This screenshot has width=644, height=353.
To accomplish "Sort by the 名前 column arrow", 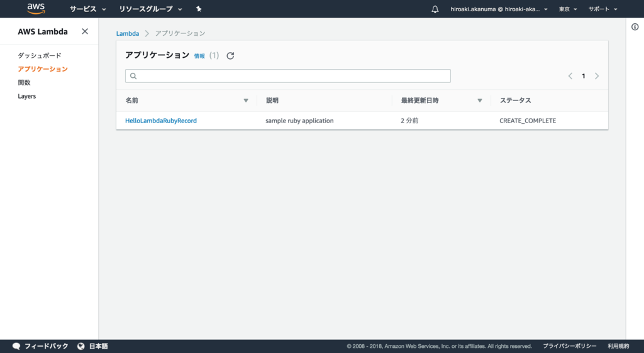I will coord(246,100).
